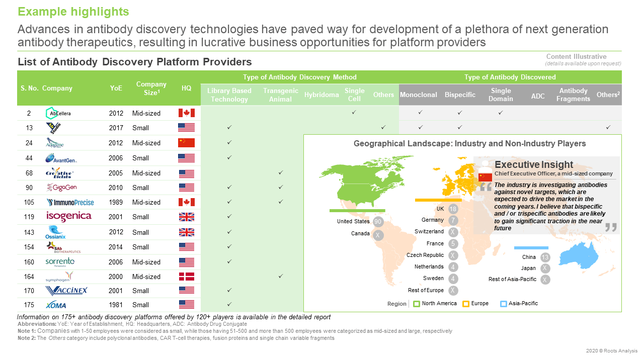Click the AbCellera company logo
The height and width of the screenshot is (362, 644).
click(58, 113)
